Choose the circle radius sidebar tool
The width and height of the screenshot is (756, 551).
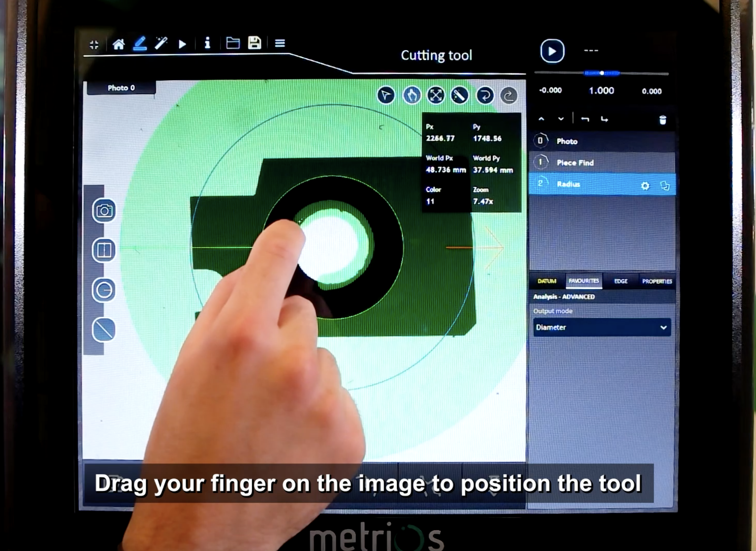pos(104,290)
